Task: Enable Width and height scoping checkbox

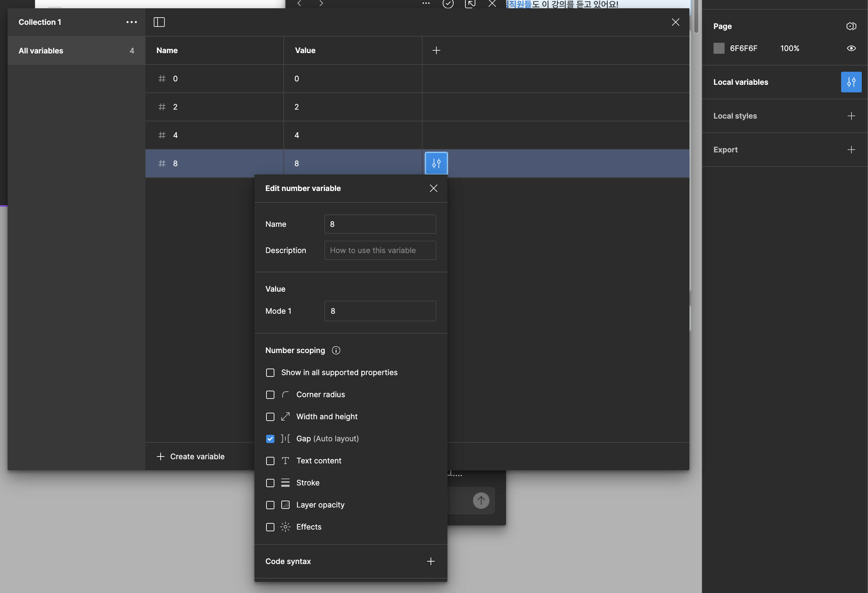Action: click(270, 416)
